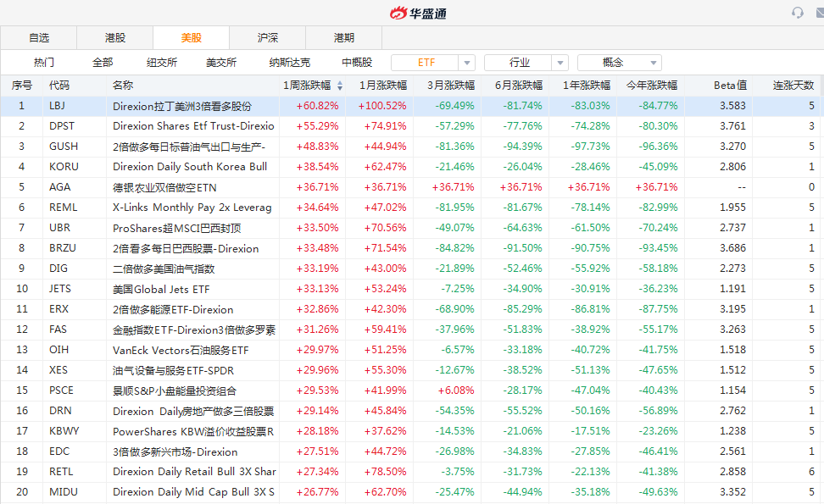824x504 pixels.
Task: Select the RETL ticker code
Action: [x=61, y=472]
